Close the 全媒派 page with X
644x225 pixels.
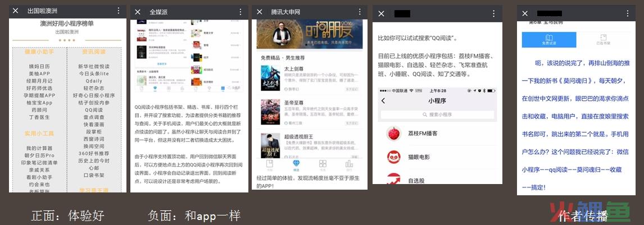pos(138,12)
